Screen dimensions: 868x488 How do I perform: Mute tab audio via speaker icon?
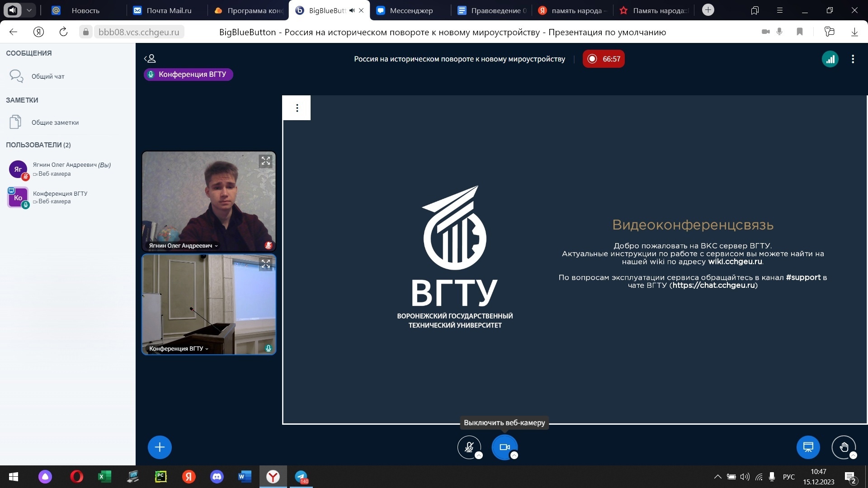352,10
